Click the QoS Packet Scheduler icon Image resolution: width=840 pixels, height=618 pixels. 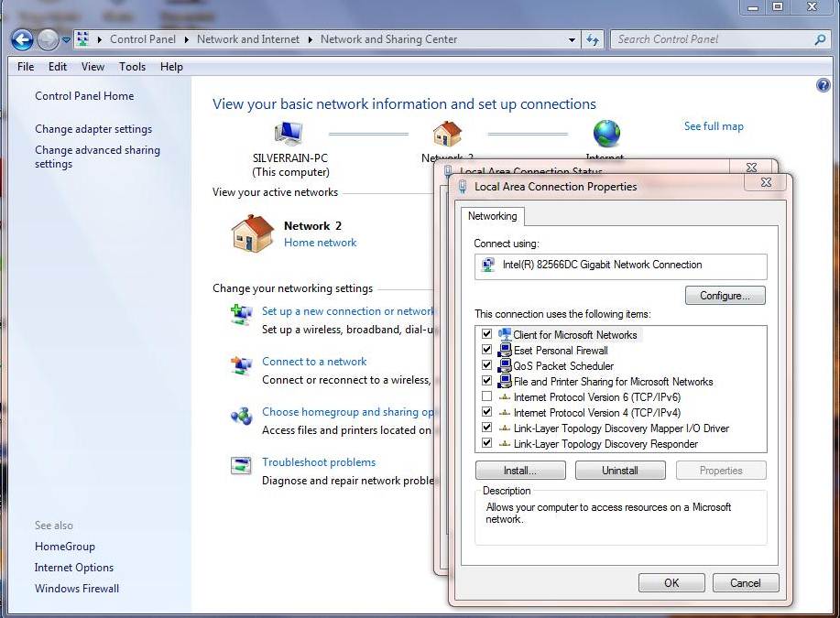(505, 366)
